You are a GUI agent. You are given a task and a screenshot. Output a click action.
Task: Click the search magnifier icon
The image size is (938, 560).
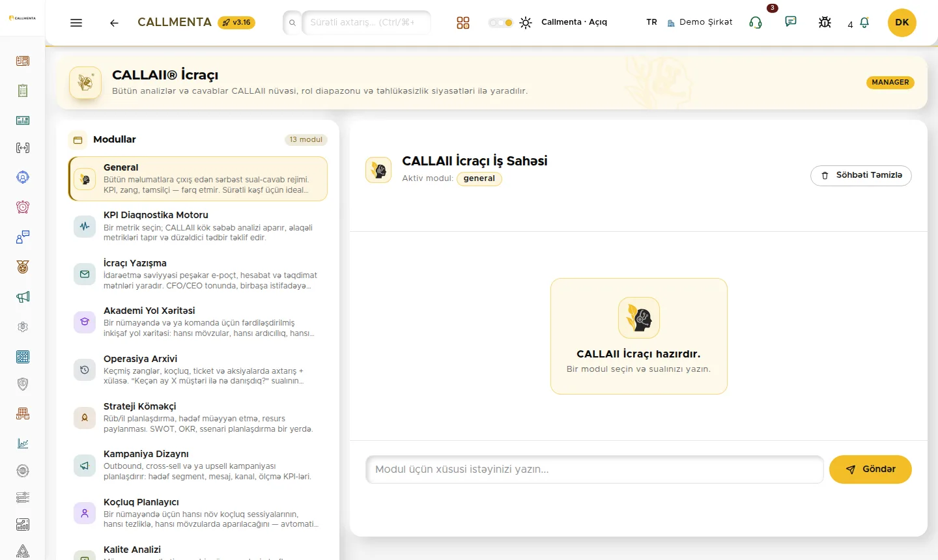[x=292, y=23]
